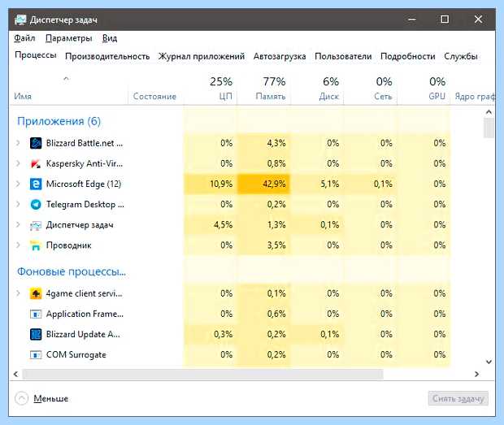Switch to the Подробности tab
The width and height of the screenshot is (504, 425).
tap(408, 57)
